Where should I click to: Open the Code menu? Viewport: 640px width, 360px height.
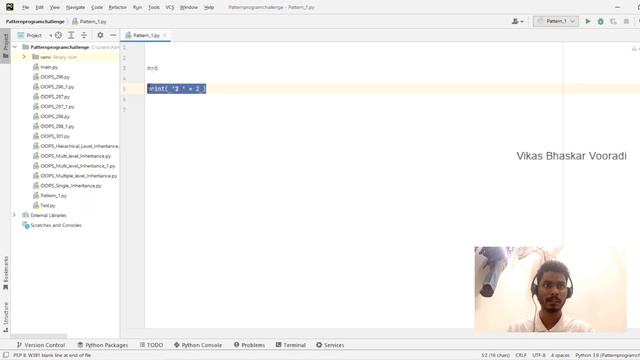[97, 7]
